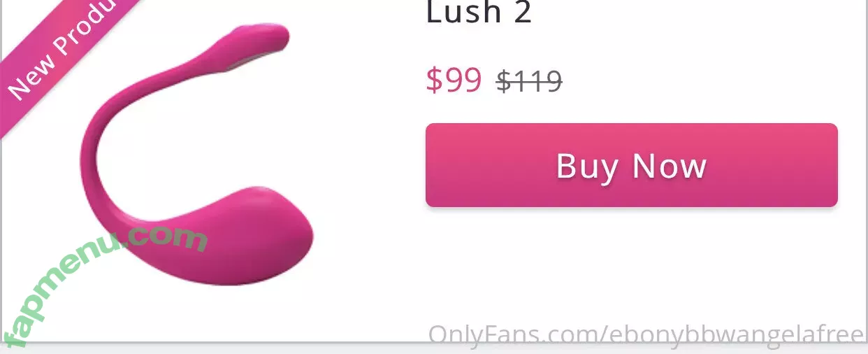Viewport: 868px width, 354px height.
Task: Click the dollar sign of the $99 price
Action: click(434, 80)
